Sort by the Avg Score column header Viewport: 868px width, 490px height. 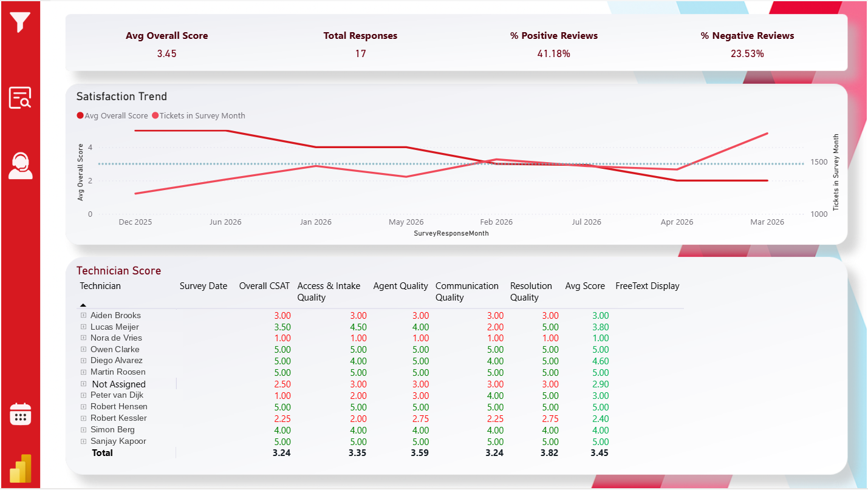585,286
